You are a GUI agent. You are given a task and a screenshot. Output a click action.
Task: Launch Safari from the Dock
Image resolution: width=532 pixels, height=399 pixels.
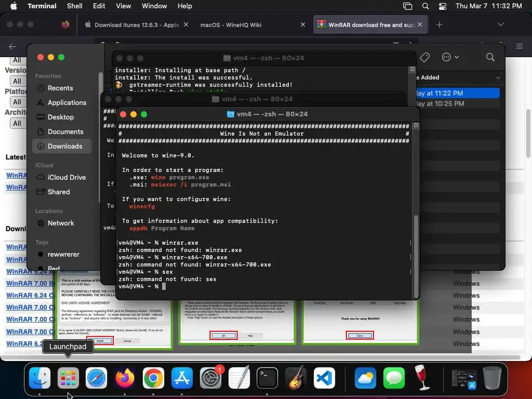(96, 378)
